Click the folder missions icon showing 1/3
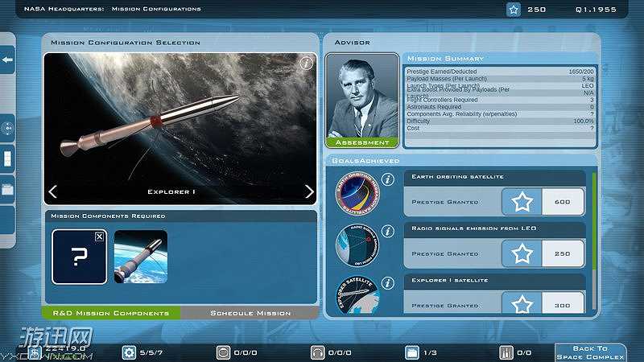 pos(412,352)
